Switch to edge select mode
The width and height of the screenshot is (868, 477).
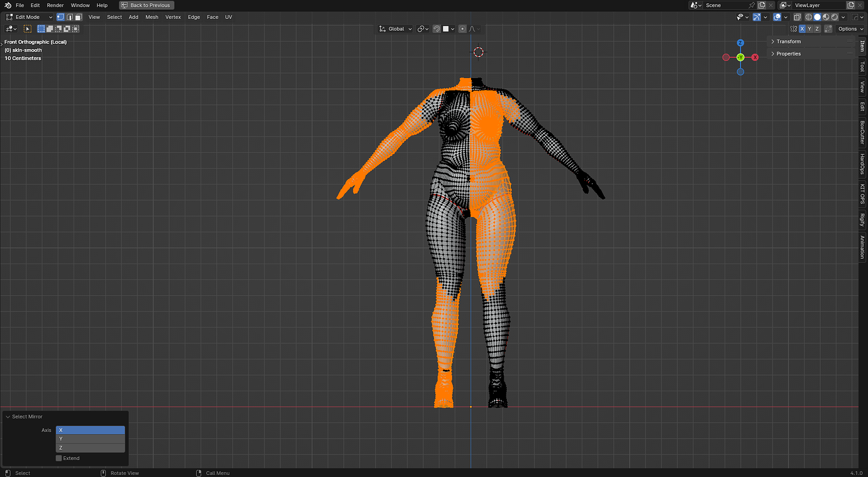(x=69, y=17)
